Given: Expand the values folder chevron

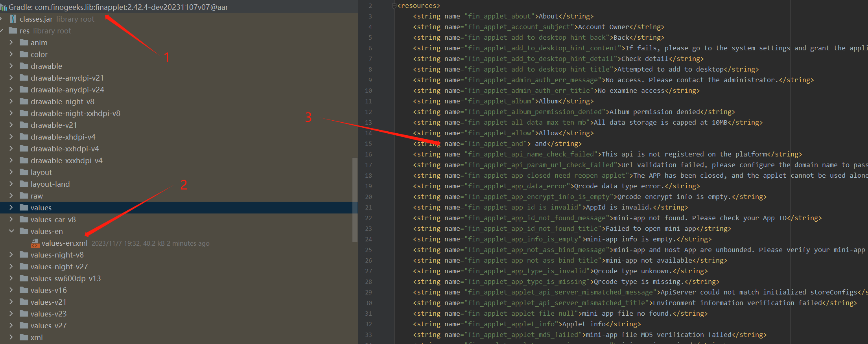Looking at the screenshot, I should point(11,208).
